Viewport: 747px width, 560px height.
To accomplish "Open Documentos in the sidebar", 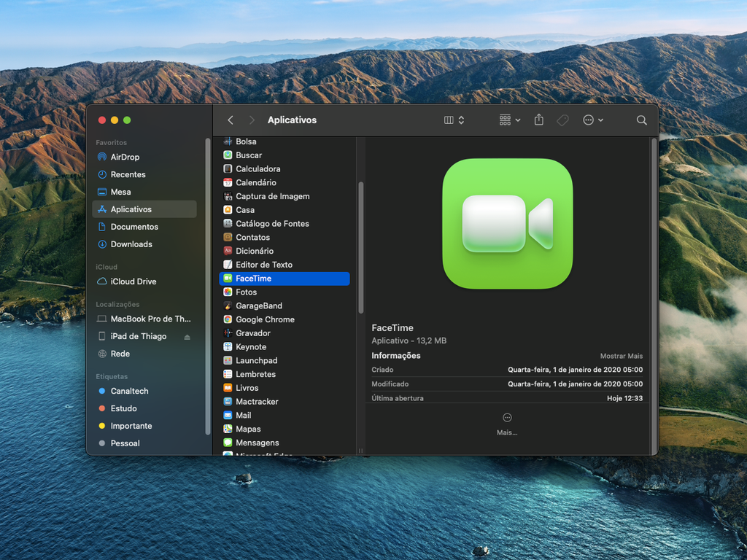I will (144, 227).
